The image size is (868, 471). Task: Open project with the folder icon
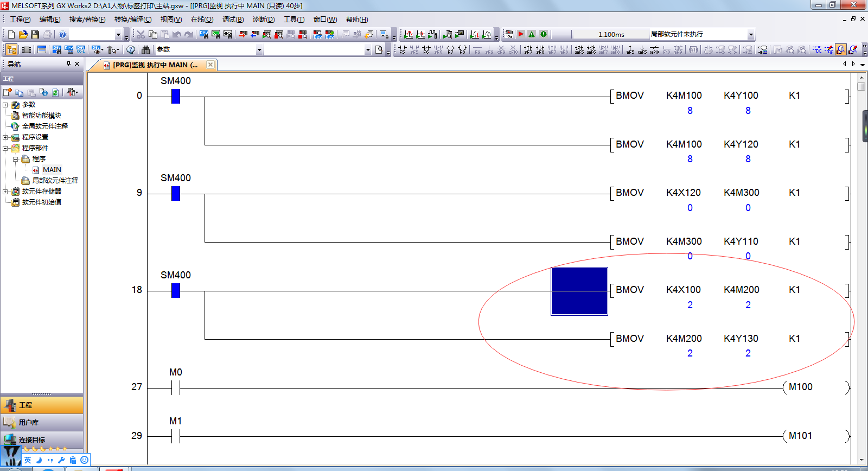click(23, 34)
